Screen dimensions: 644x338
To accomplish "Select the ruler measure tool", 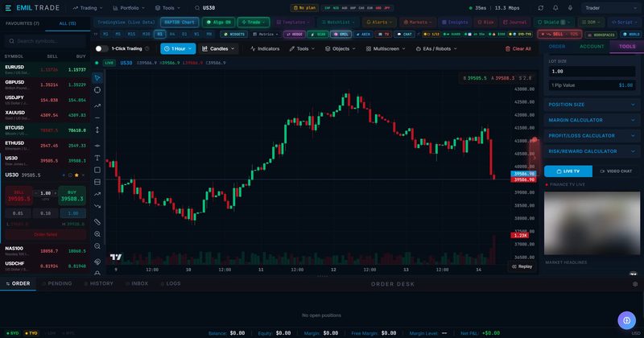I will click(97, 222).
